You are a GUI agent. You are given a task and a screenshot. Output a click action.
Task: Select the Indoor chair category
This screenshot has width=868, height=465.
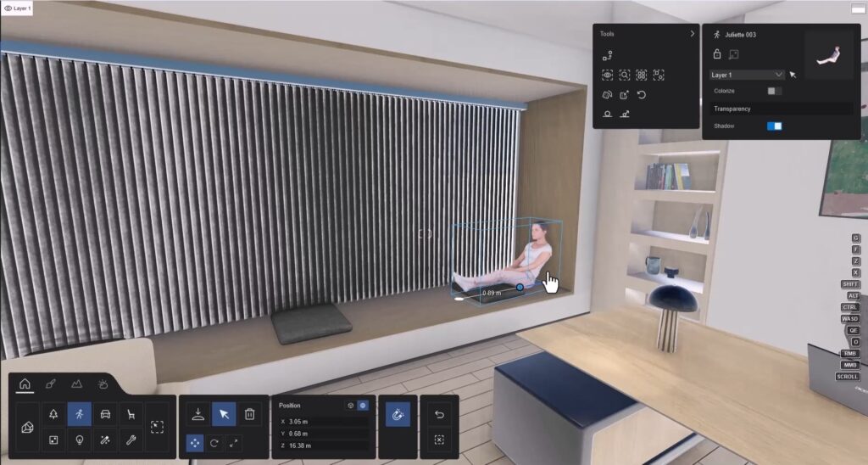pyautogui.click(x=131, y=414)
